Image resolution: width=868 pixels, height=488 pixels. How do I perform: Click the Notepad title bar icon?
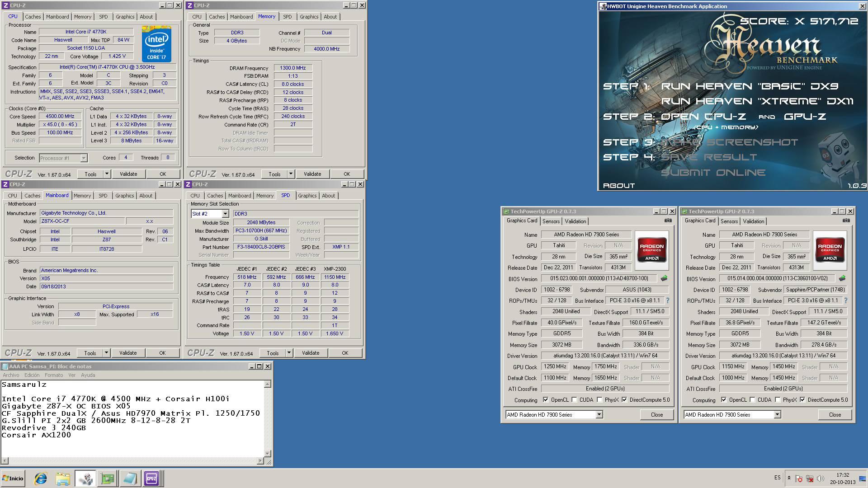[5, 366]
